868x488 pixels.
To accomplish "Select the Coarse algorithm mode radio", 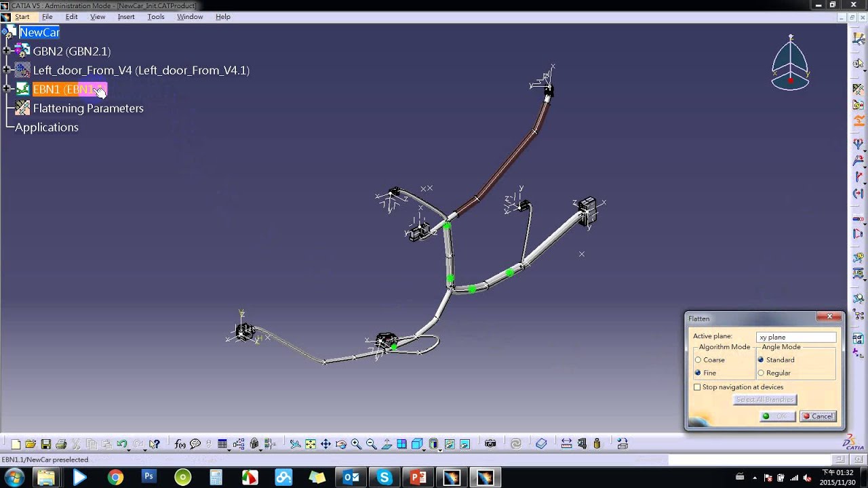I will (x=698, y=360).
